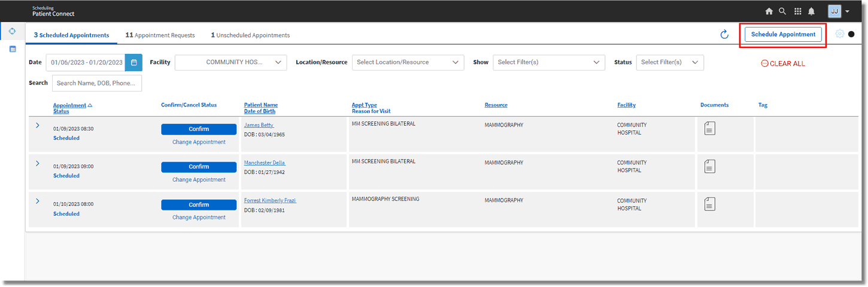Open document icon for James Betty
This screenshot has width=868, height=287.
709,128
